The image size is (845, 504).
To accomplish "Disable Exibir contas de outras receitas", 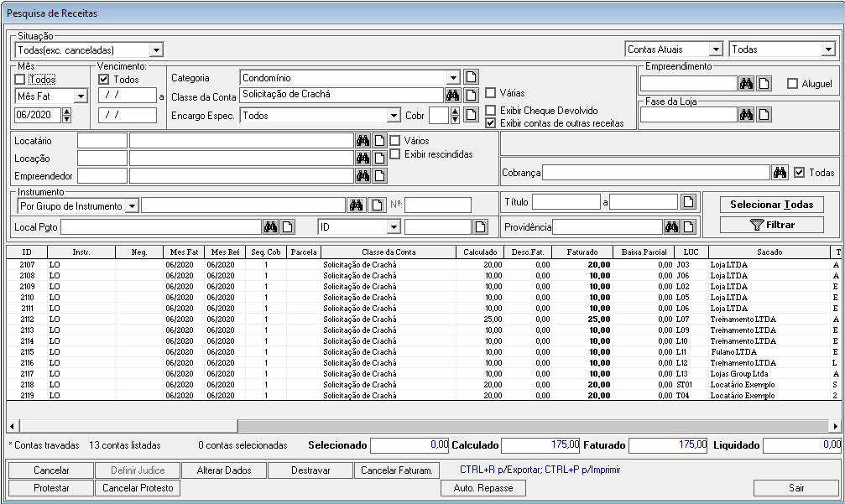I will (490, 122).
